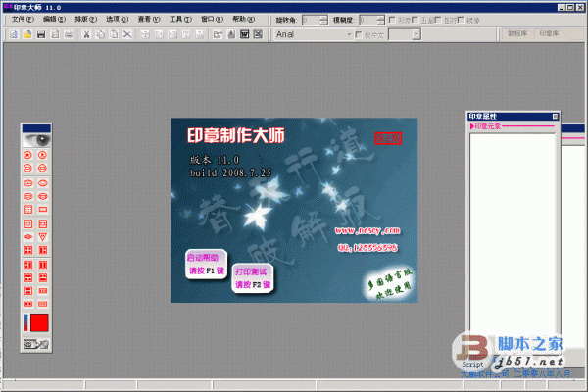Open the Arial font dropdown
This screenshot has width=588, height=392.
[349, 35]
